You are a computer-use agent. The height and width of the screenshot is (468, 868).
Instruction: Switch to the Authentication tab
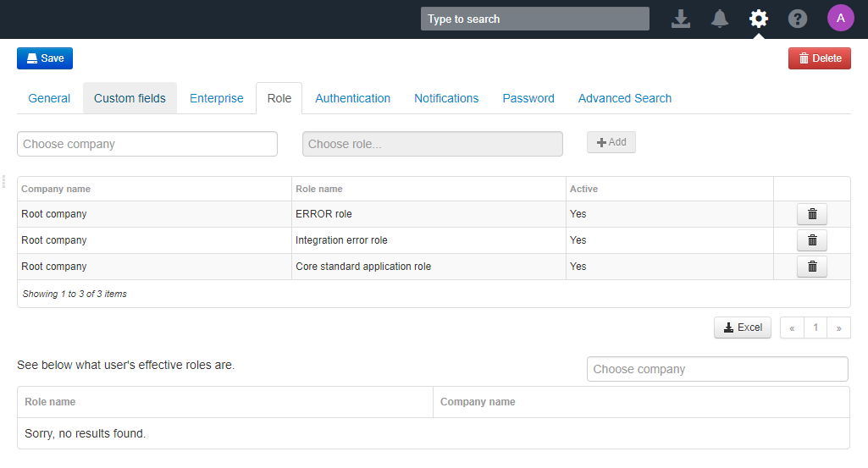[x=352, y=98]
